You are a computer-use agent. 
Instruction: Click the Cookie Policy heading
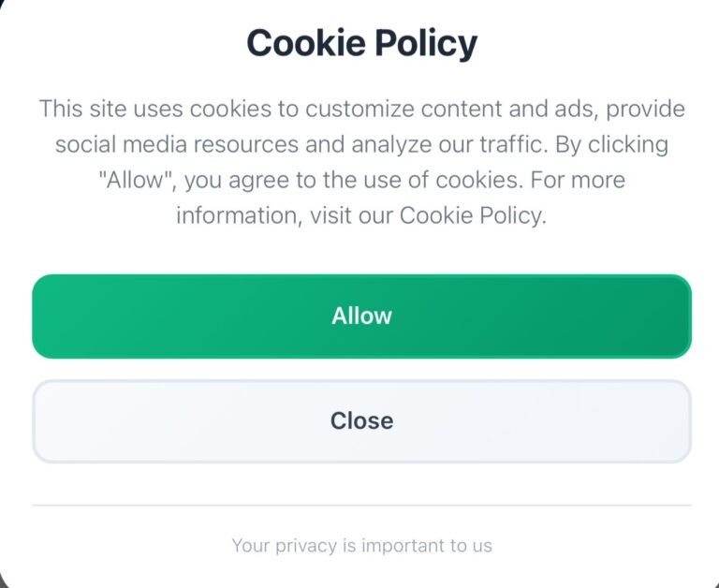coord(361,43)
